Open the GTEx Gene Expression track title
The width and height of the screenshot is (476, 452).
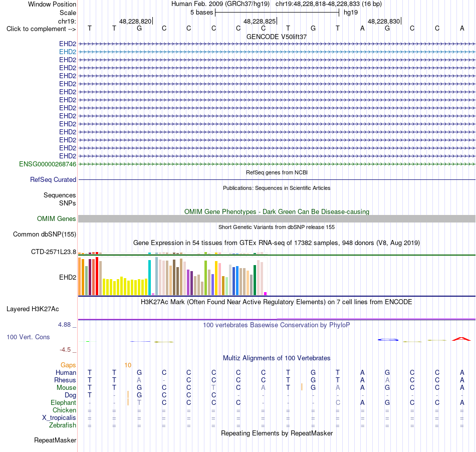[277, 243]
